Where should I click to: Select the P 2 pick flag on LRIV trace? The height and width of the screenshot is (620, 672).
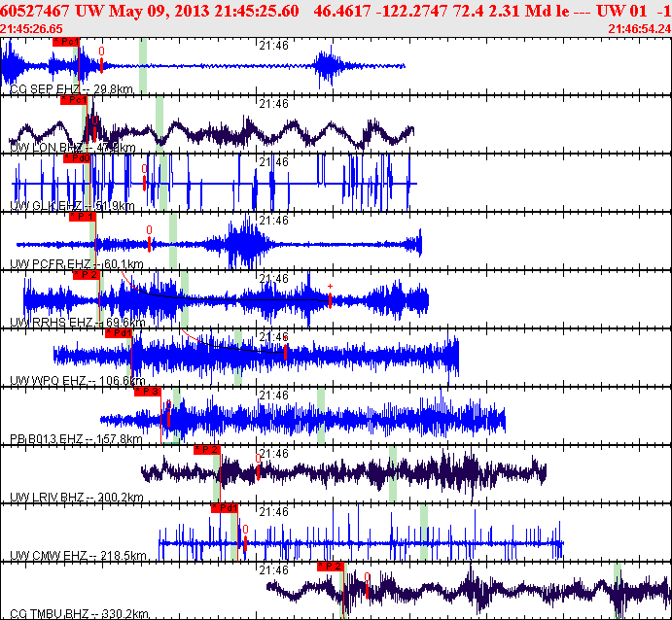pyautogui.click(x=207, y=450)
